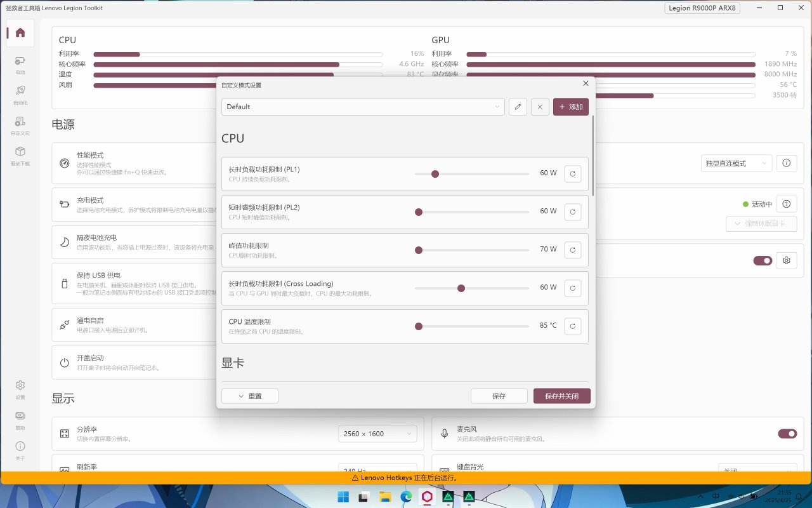Image resolution: width=812 pixels, height=508 pixels.
Task: Open the Windows Start menu
Action: (343, 497)
